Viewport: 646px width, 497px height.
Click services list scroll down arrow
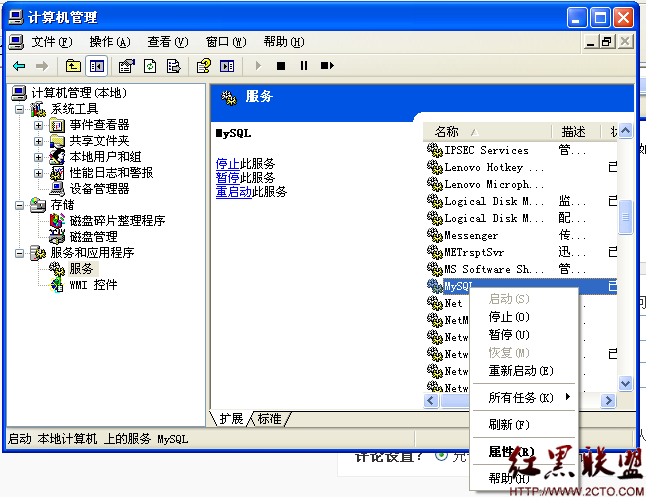625,383
